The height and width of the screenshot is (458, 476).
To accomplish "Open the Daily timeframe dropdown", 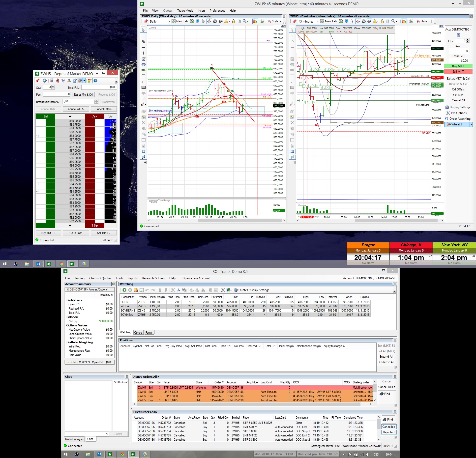I will pyautogui.click(x=169, y=22).
